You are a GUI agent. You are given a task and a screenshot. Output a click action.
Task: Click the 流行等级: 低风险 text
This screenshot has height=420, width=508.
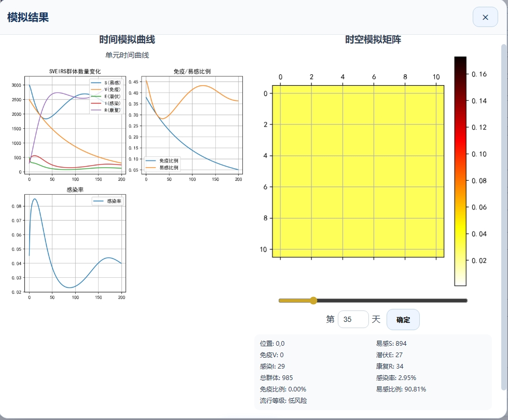click(283, 401)
